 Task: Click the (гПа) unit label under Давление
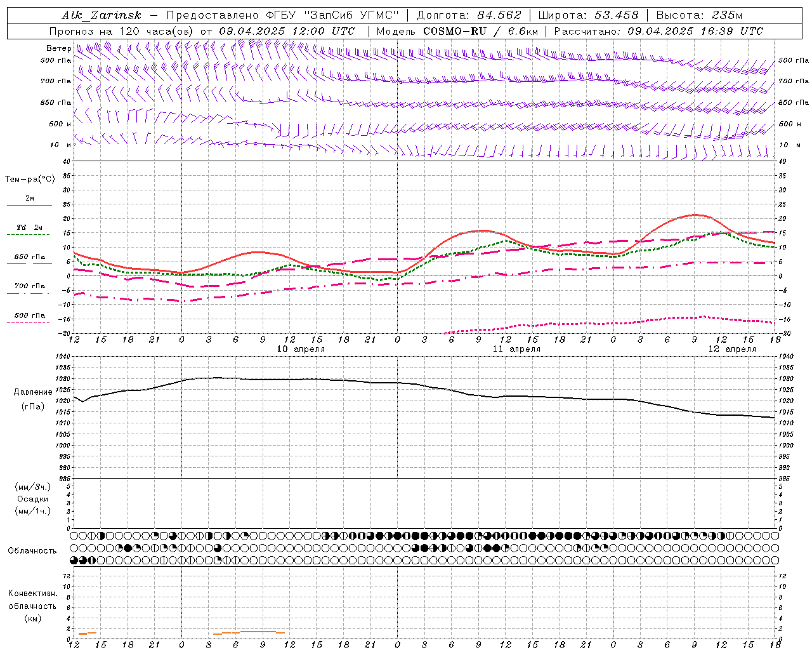tap(33, 407)
